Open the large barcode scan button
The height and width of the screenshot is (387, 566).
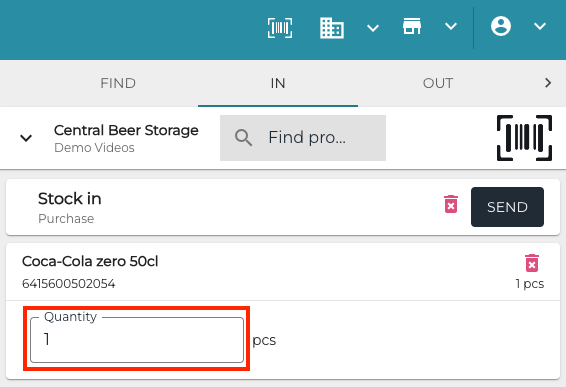[x=524, y=138]
